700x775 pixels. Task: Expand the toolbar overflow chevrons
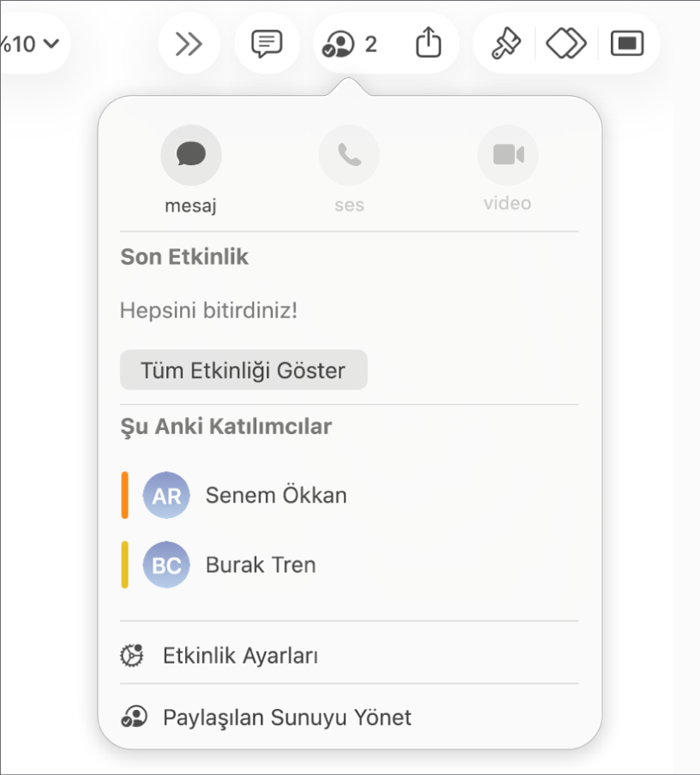(x=188, y=44)
